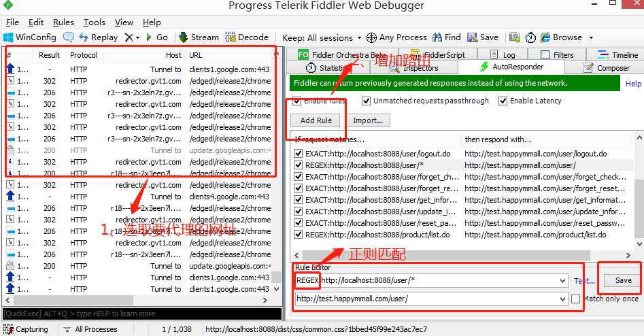Select the clients4.google.com:443 Tunnel session
The width and height of the screenshot is (644, 336).
pyautogui.click(x=139, y=197)
